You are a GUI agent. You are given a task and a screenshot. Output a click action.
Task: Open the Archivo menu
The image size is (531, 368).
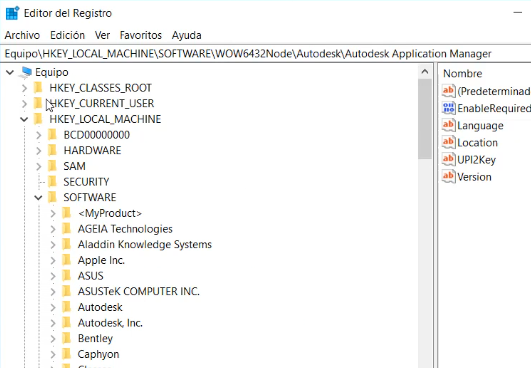pyautogui.click(x=22, y=35)
